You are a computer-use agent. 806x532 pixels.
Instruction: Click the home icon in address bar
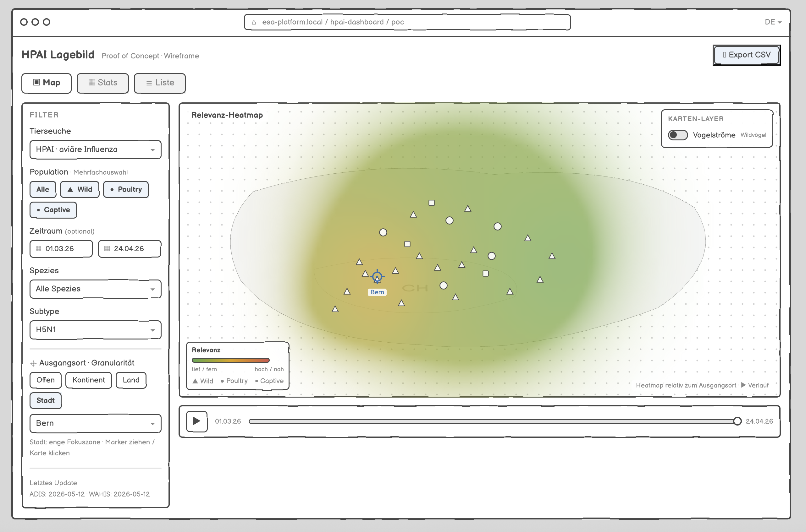[254, 22]
